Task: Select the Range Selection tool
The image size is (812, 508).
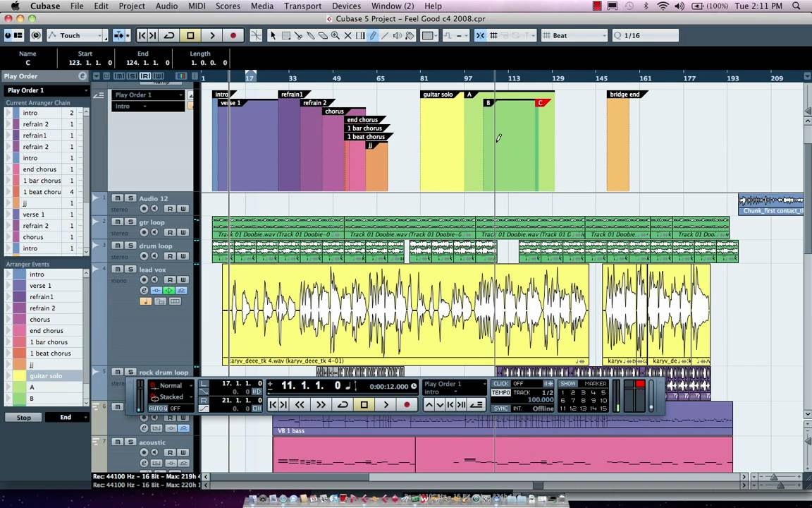Action: (285, 35)
